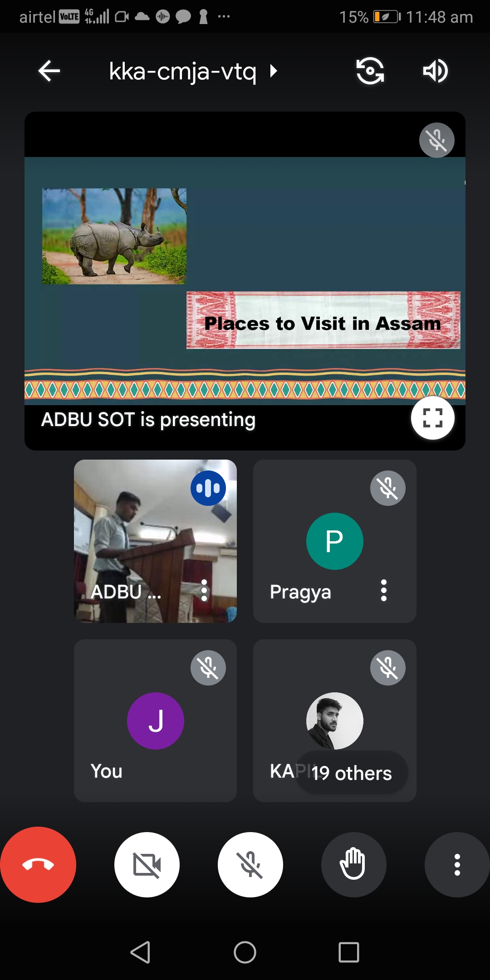490x980 pixels.
Task: Tap the speaking indicator on ADBU tile
Action: click(208, 488)
